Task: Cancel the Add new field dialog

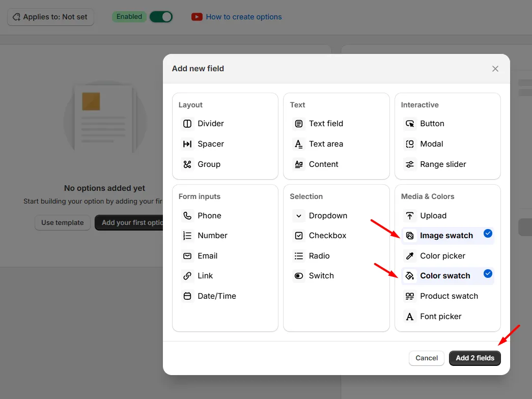Action: (427, 358)
